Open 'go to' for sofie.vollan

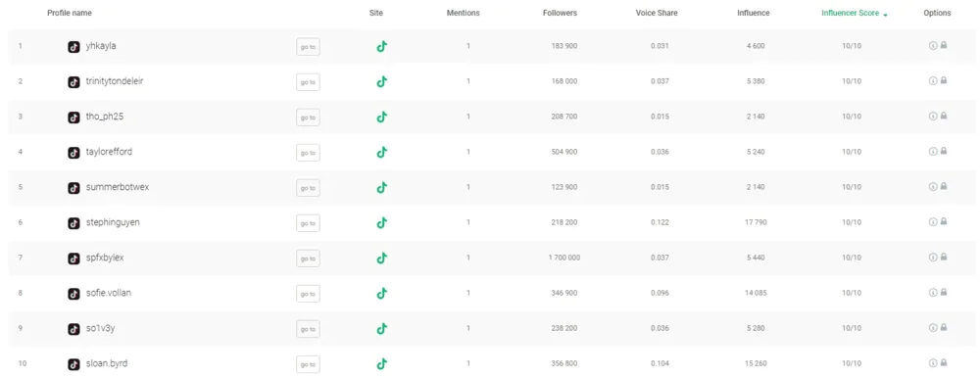coord(308,294)
